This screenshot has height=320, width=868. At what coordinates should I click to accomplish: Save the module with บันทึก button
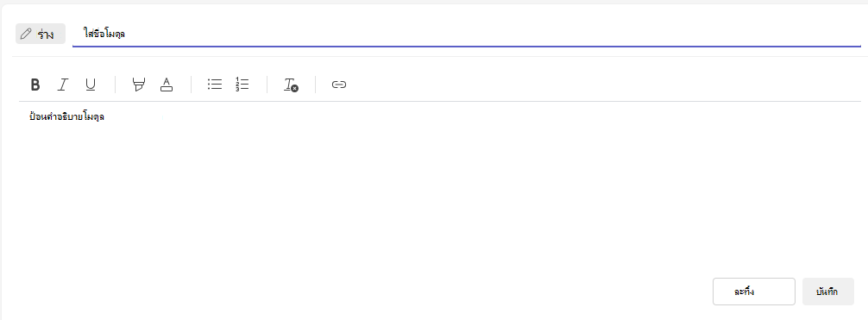827,292
